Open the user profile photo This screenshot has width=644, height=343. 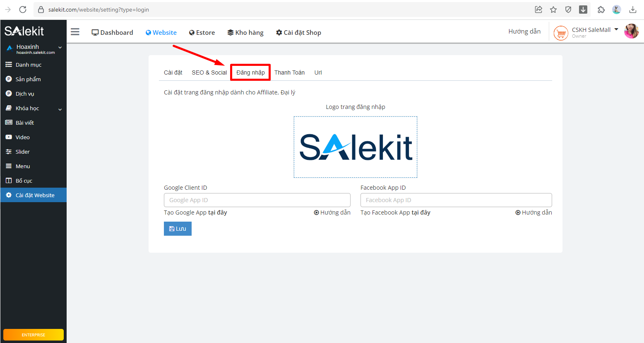[632, 31]
